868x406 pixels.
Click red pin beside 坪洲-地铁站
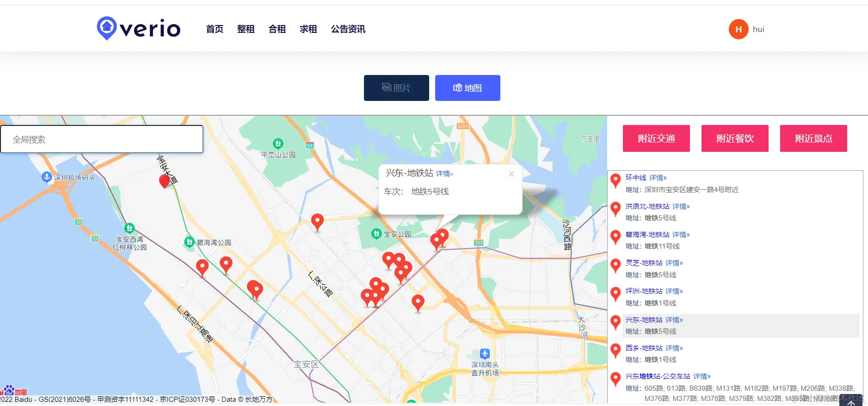click(616, 294)
